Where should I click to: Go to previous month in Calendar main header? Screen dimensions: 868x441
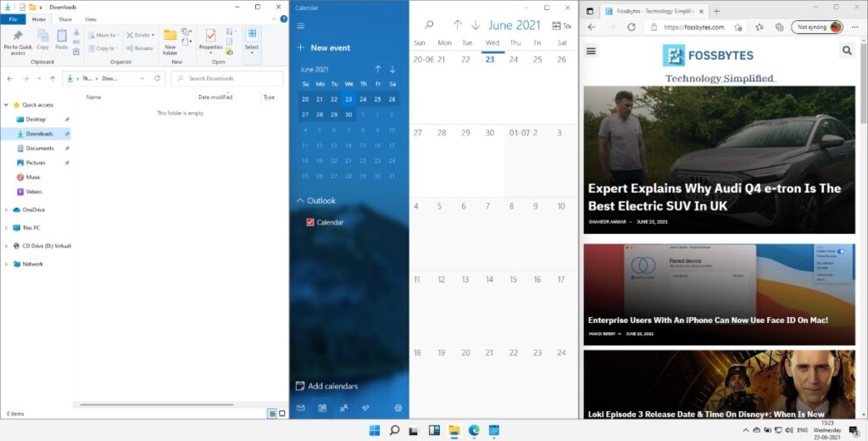pyautogui.click(x=457, y=25)
